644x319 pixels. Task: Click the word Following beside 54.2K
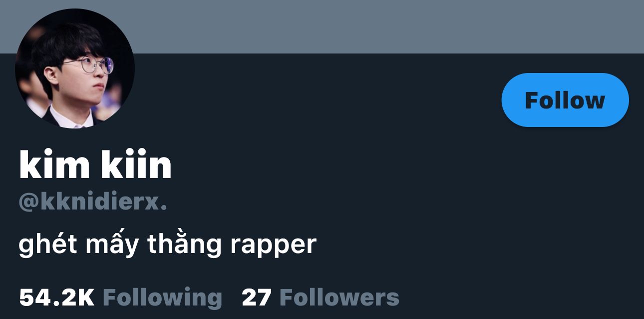[x=162, y=298]
